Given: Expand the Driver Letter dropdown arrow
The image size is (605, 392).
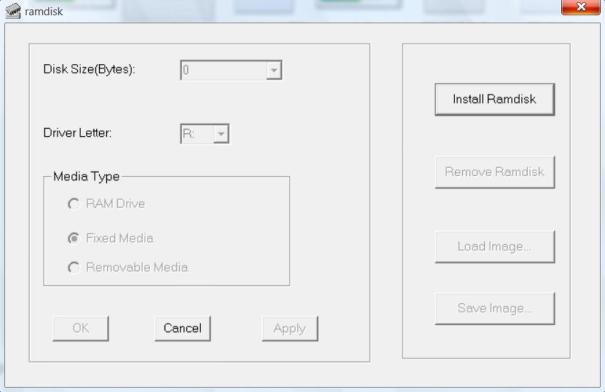Looking at the screenshot, I should pos(221,134).
